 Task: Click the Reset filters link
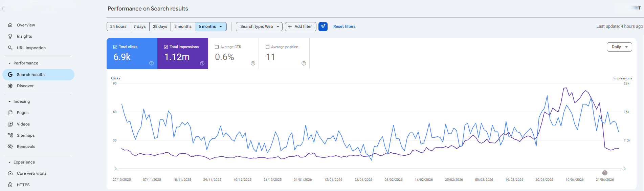coord(344,26)
